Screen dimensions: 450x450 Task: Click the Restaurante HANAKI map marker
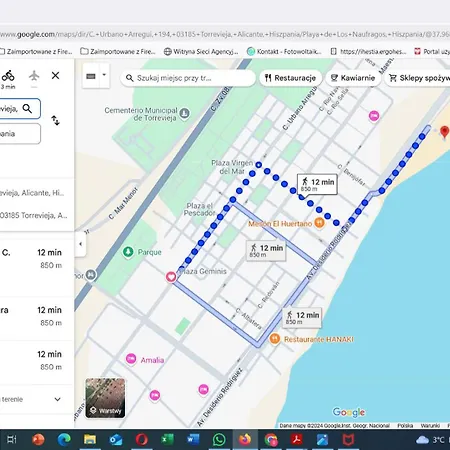[274, 339]
